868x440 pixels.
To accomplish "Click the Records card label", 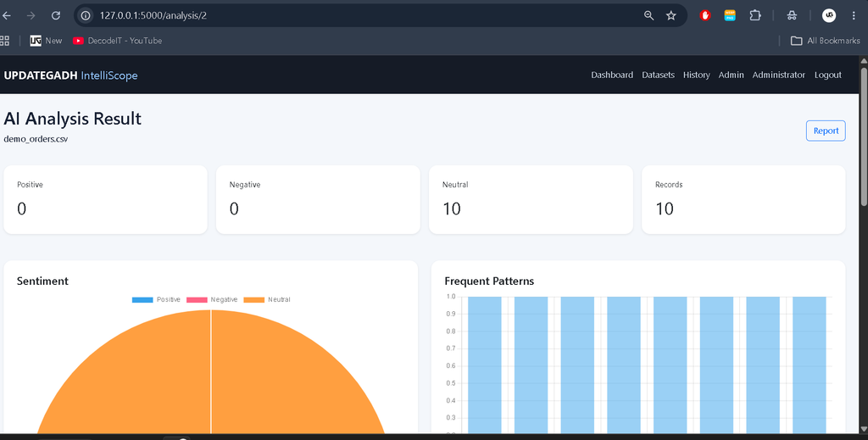I will coord(669,184).
